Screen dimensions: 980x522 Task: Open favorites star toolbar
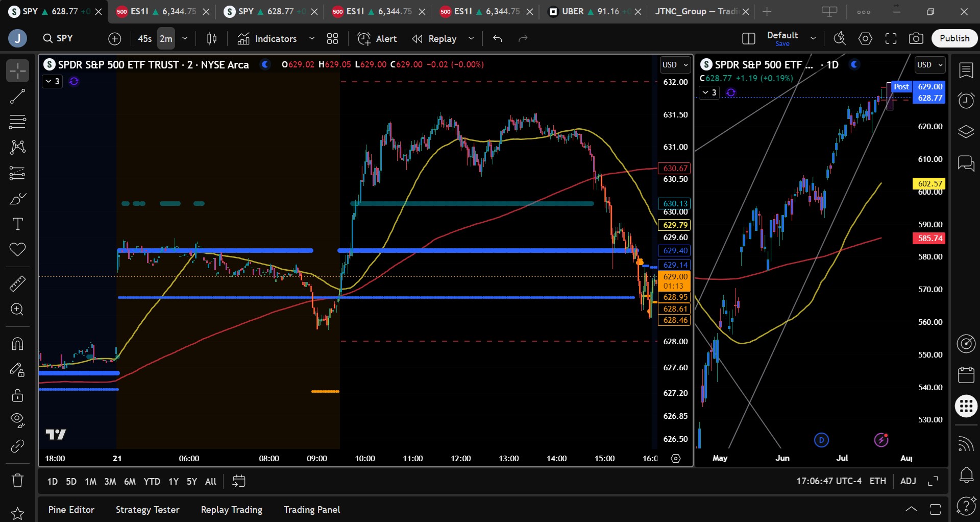[x=17, y=513]
